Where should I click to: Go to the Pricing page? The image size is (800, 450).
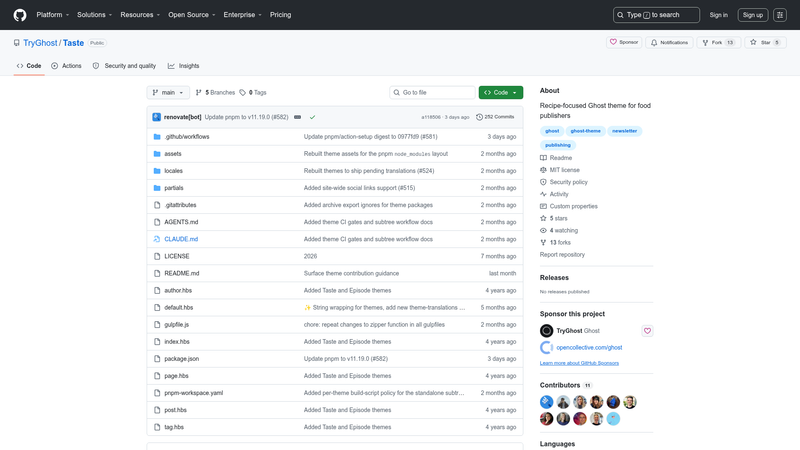tap(281, 15)
